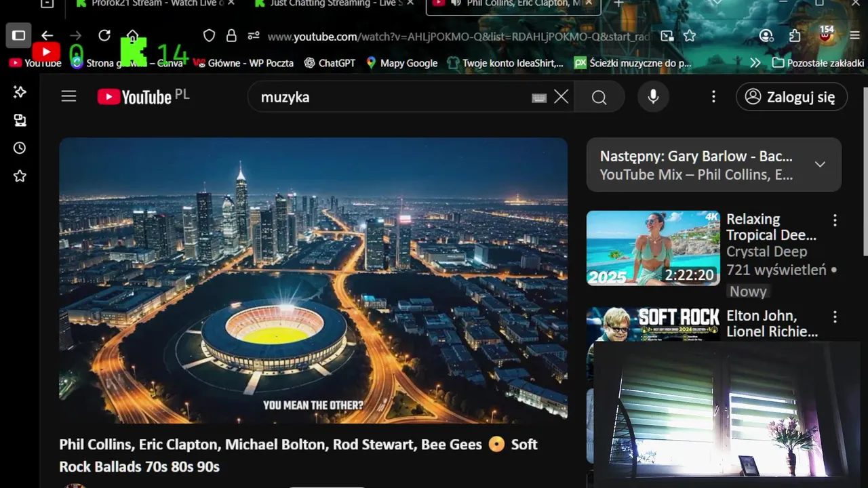The width and height of the screenshot is (868, 488).
Task: Open the Mapy Google bookmark
Action: point(401,63)
